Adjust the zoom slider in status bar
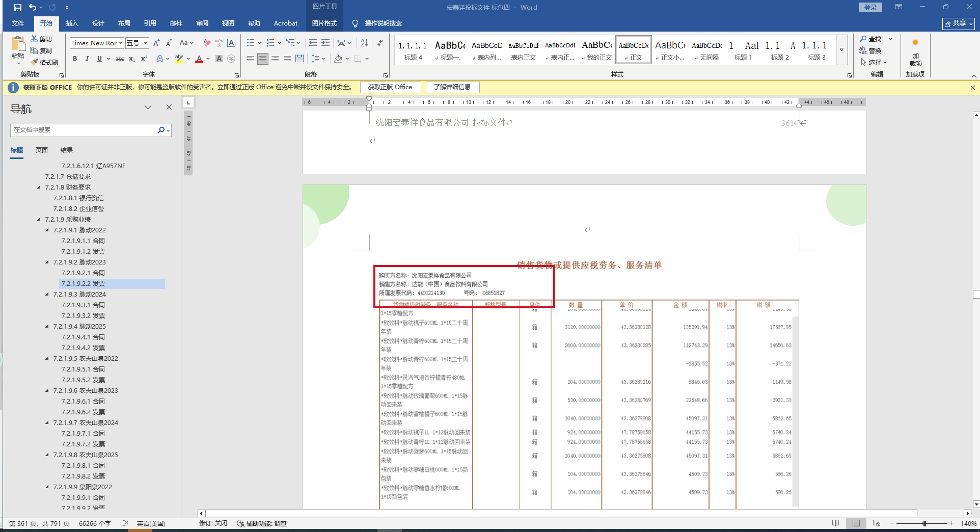 [924, 523]
